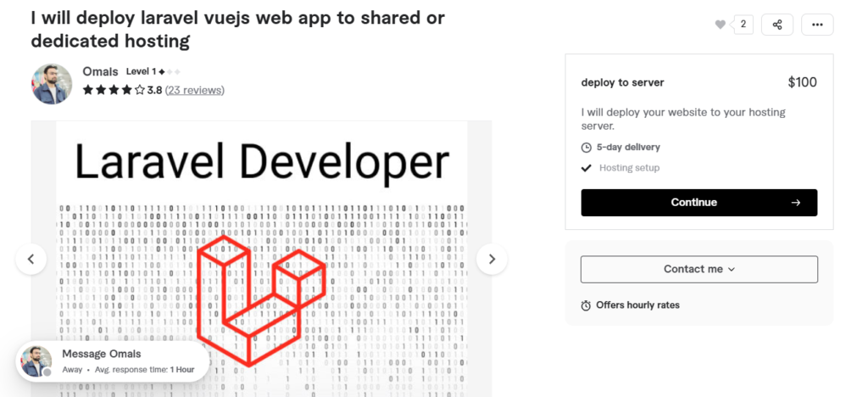Expand the Contact me dropdown

[x=698, y=269]
